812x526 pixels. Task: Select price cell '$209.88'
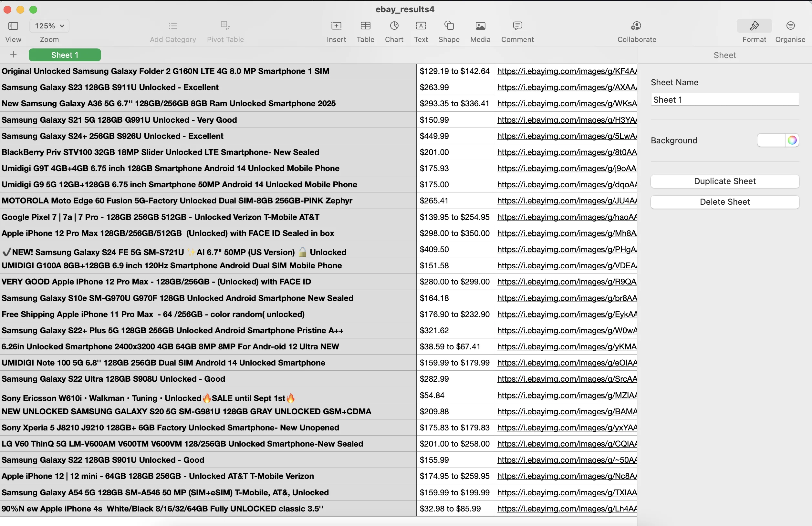click(455, 411)
